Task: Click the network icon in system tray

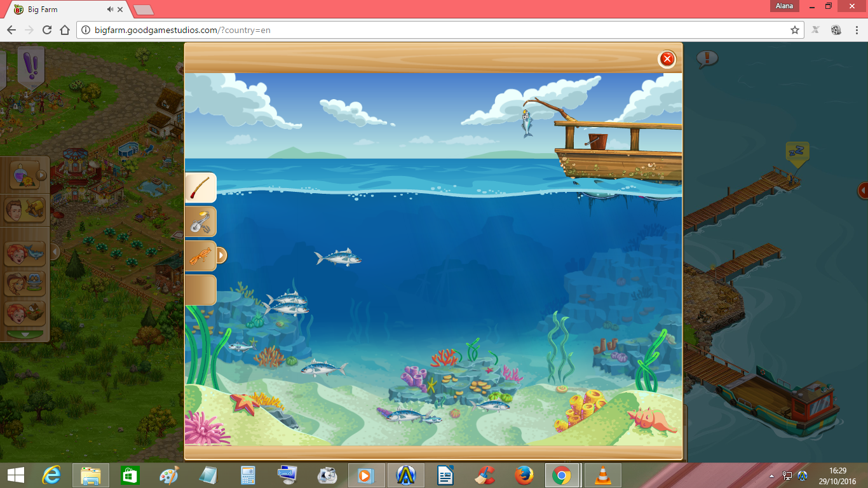Action: [x=787, y=475]
